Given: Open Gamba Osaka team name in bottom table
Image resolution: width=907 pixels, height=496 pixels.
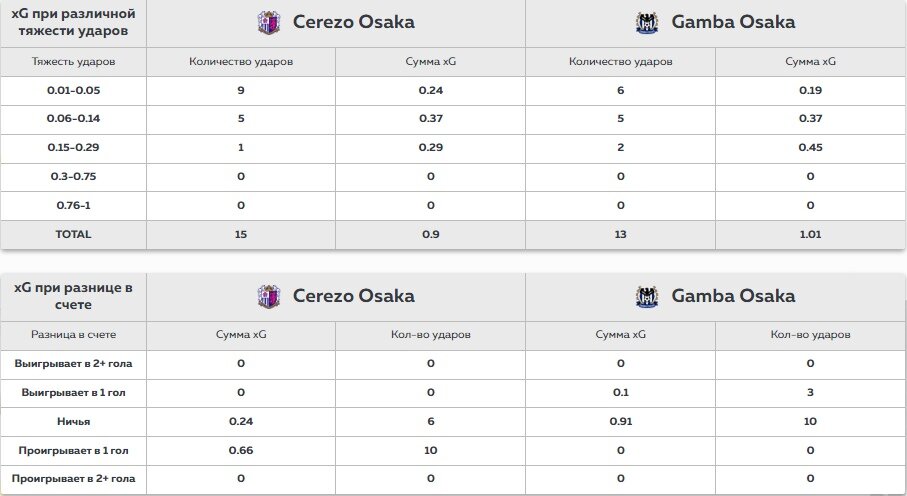Looking at the screenshot, I should (x=733, y=296).
